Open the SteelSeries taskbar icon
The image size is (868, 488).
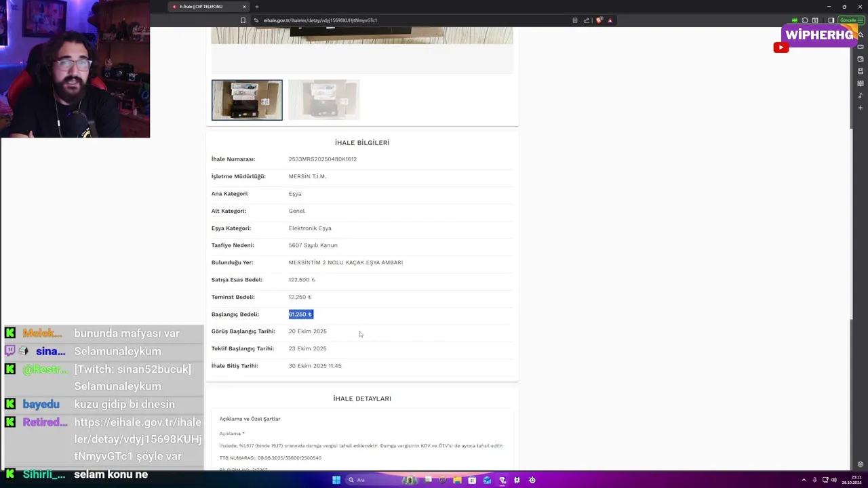tap(532, 480)
